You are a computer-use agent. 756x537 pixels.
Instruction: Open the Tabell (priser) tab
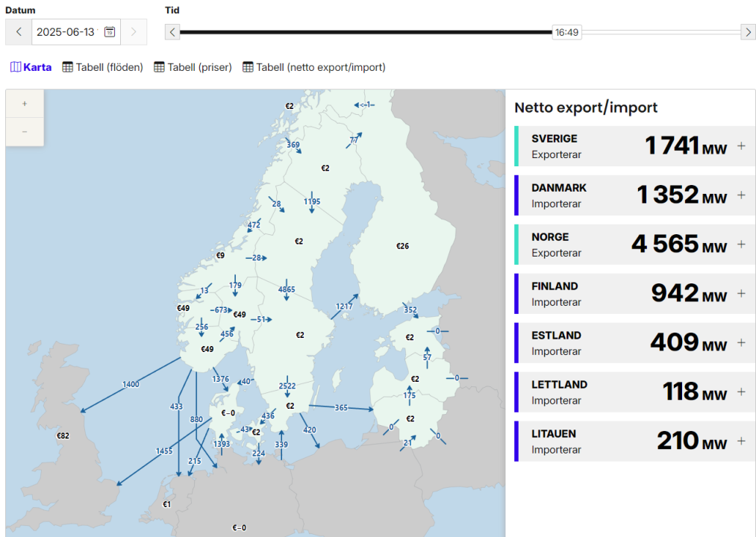[x=193, y=67]
